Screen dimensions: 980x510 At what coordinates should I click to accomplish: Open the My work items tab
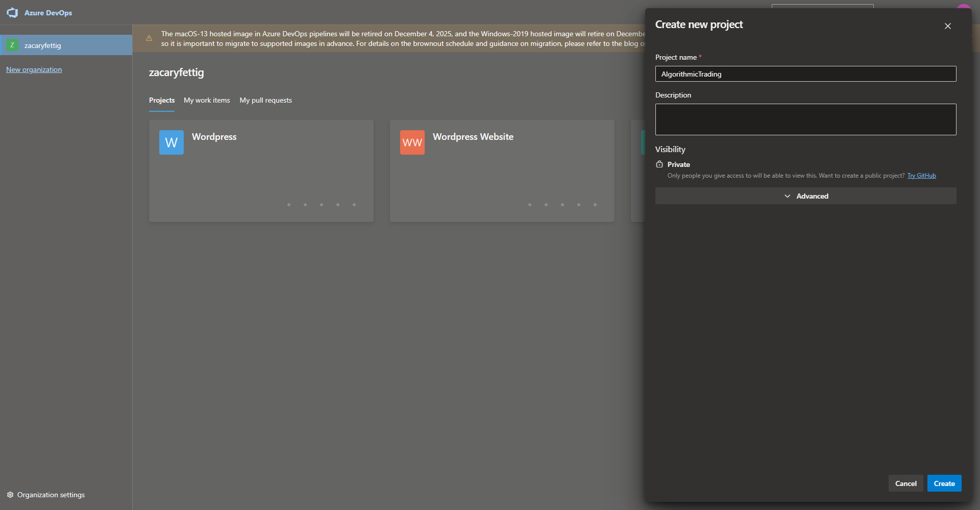(x=207, y=100)
